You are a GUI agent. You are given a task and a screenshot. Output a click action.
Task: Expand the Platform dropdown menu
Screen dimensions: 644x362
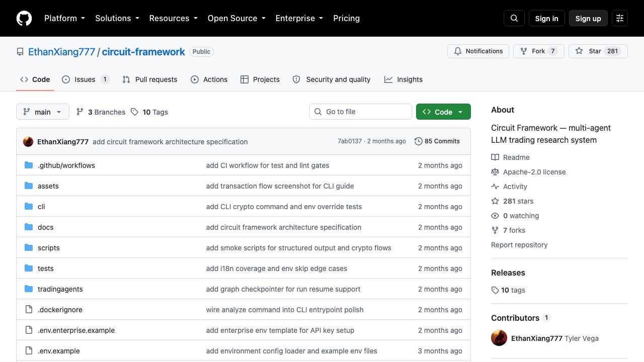tap(64, 18)
